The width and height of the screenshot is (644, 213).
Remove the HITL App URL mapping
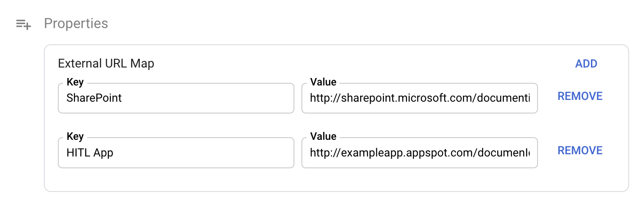580,151
